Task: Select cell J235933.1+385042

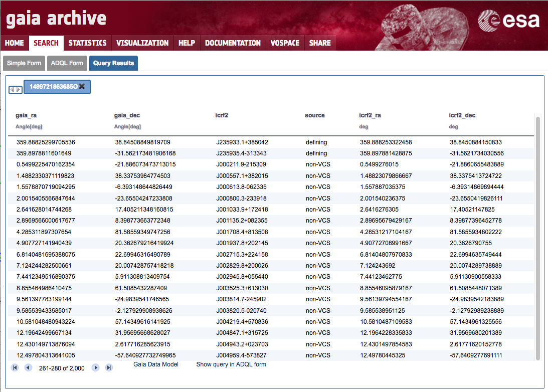Action: tap(242, 142)
